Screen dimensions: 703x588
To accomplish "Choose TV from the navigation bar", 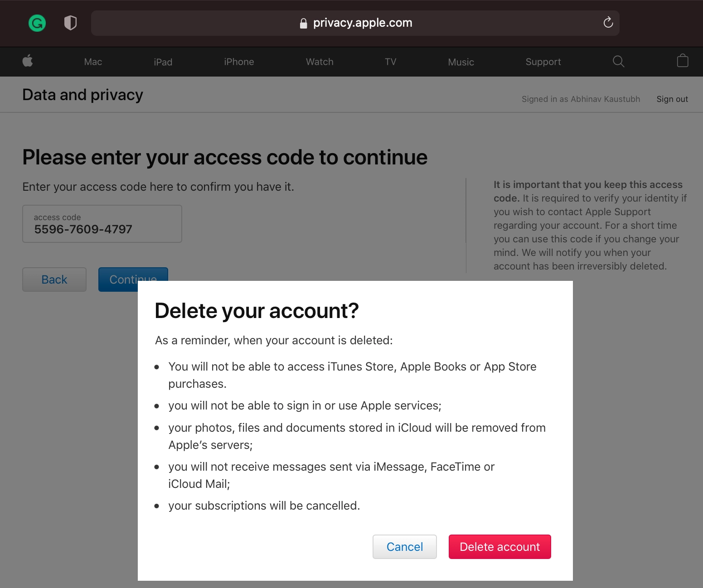I will click(x=390, y=62).
